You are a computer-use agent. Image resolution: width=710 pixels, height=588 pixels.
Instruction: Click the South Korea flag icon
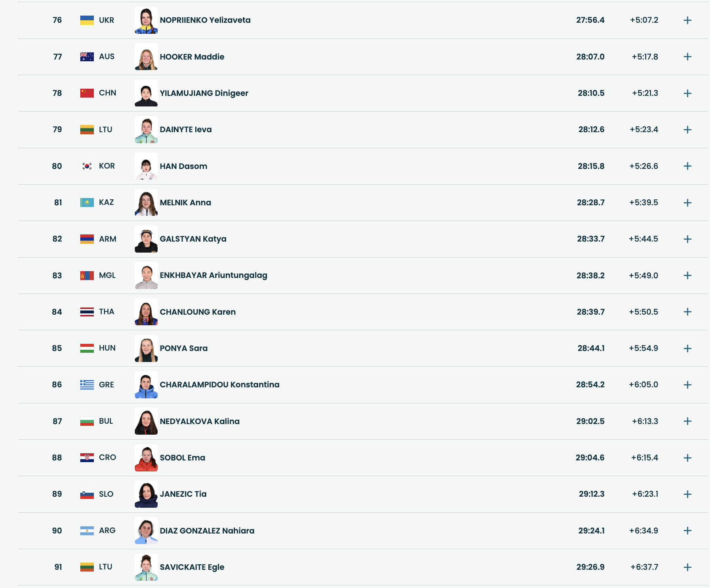click(87, 166)
